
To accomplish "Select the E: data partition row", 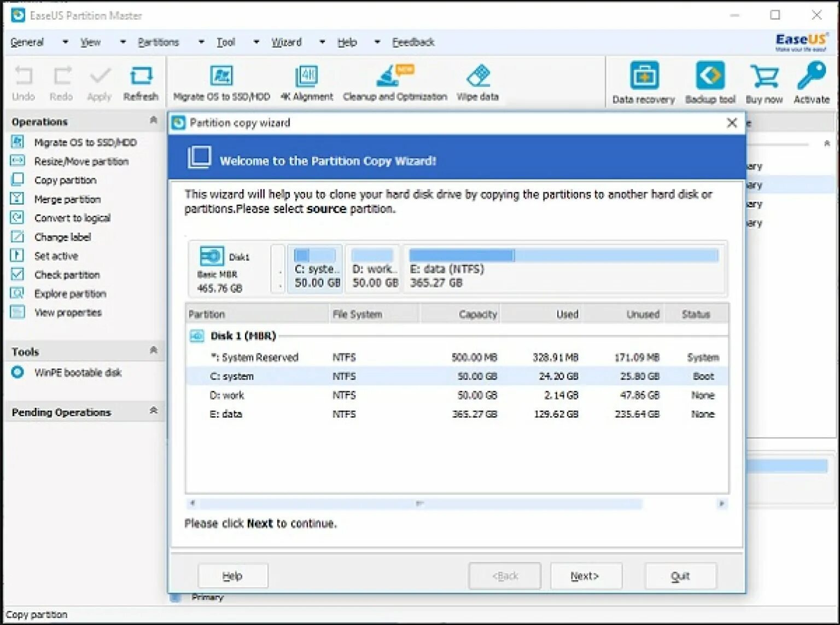I will click(457, 414).
